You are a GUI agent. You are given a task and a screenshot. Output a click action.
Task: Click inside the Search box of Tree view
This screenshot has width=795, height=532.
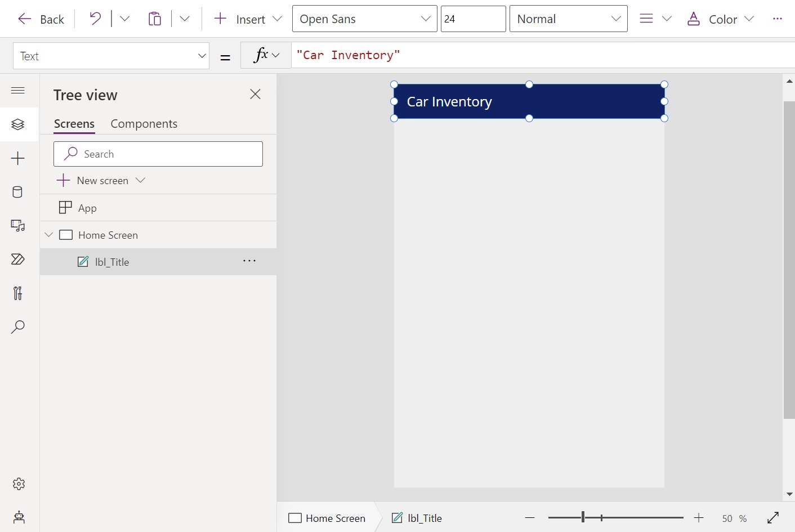(158, 154)
